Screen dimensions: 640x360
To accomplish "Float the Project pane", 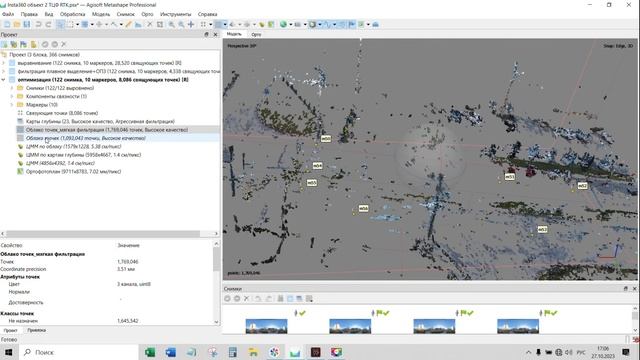I will tap(206, 35).
